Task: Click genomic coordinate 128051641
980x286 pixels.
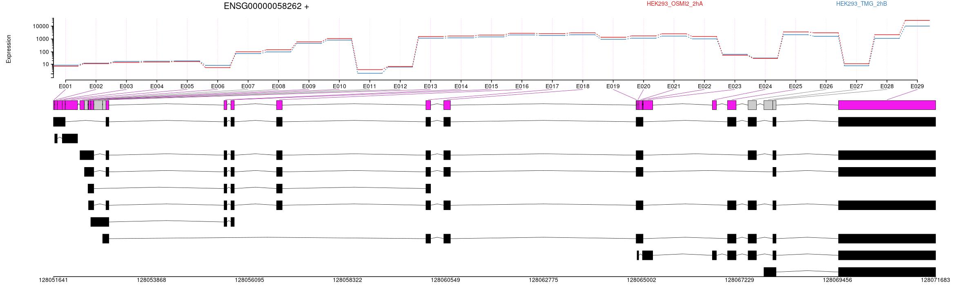Action: pyautogui.click(x=53, y=280)
